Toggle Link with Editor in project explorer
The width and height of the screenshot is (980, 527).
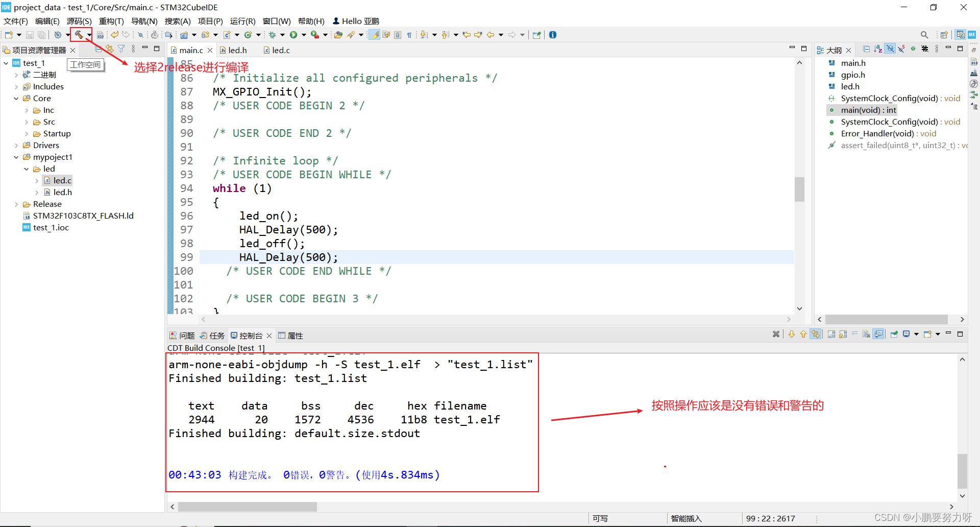109,49
